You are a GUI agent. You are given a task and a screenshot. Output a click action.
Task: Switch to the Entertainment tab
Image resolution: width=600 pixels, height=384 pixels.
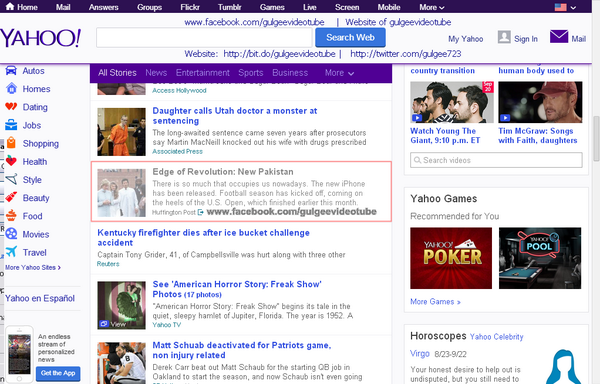point(203,73)
